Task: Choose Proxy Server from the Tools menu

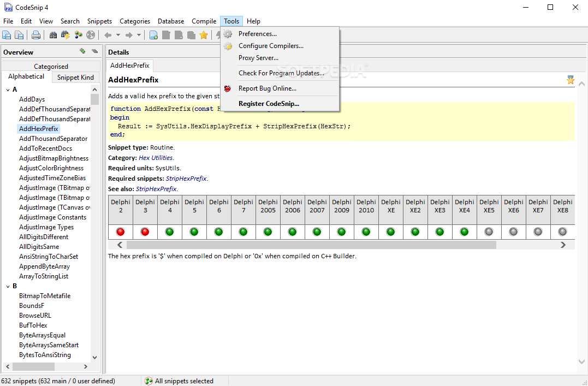Action: click(x=280, y=58)
